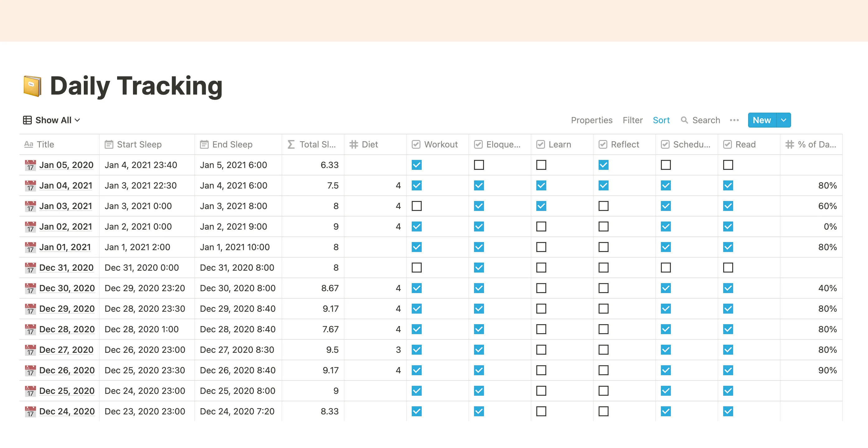Toggle the Workout checkbox for Jan 03, 2021
This screenshot has width=868, height=448.
[x=416, y=206]
